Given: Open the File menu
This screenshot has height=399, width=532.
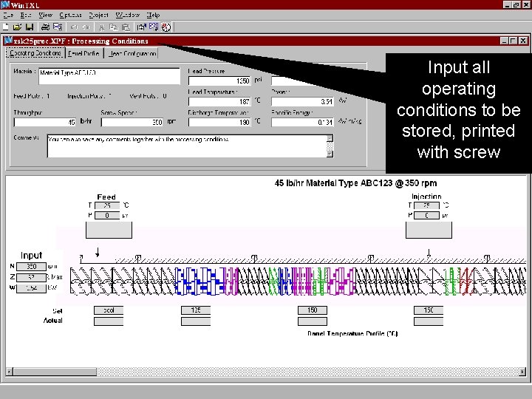Looking at the screenshot, I should click(8, 15).
